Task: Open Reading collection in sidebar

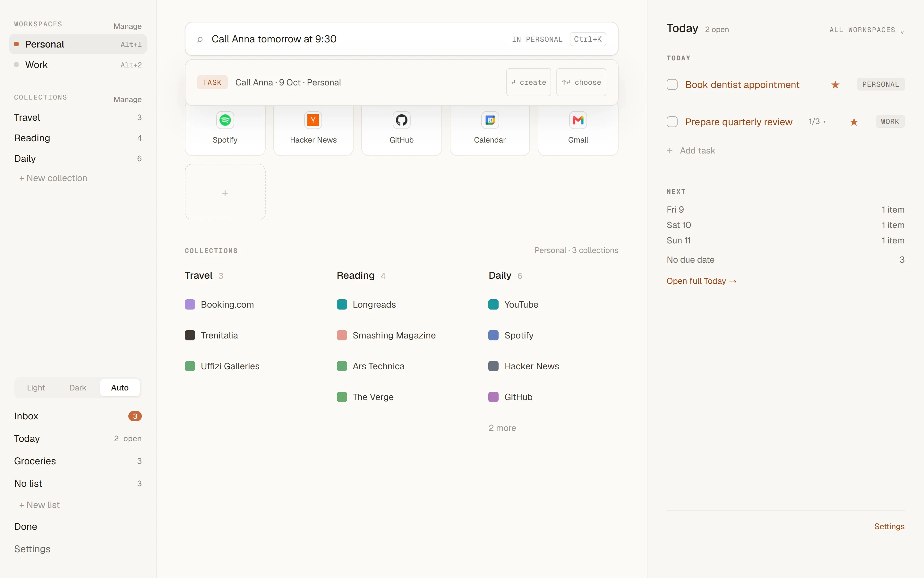Action: pyautogui.click(x=78, y=138)
